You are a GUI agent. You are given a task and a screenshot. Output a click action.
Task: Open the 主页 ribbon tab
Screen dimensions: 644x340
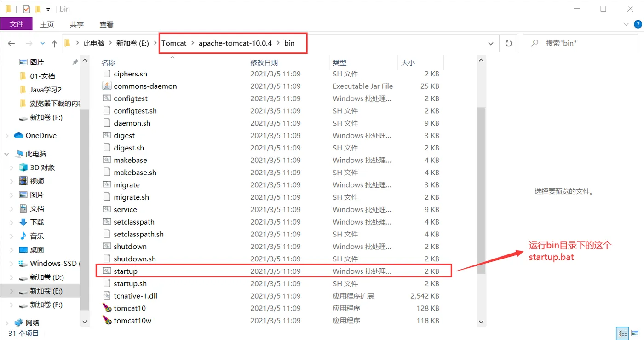47,24
